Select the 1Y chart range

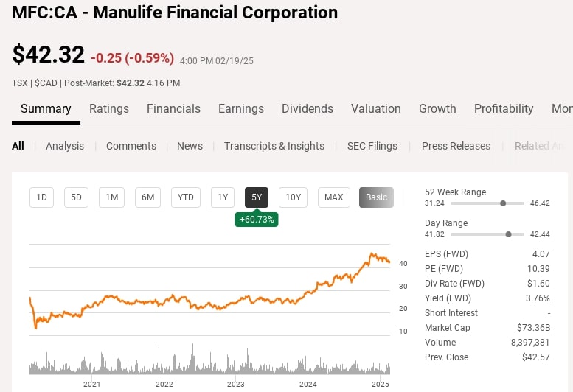[x=222, y=197]
